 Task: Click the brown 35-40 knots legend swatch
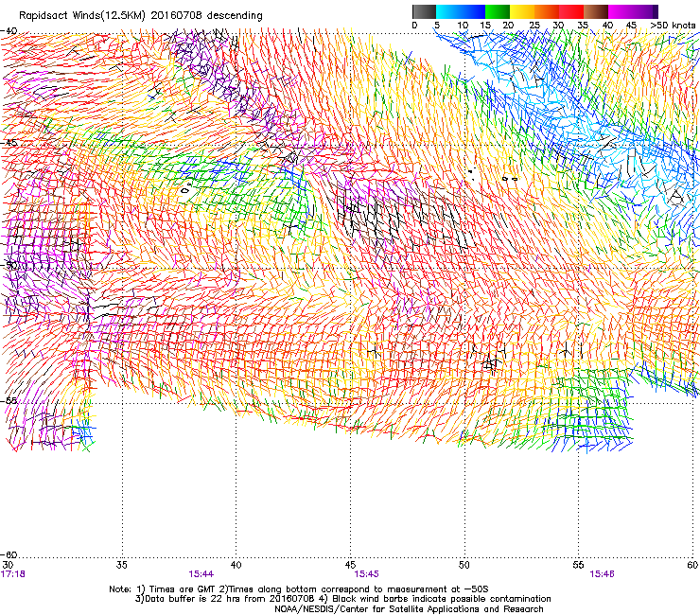[596, 11]
